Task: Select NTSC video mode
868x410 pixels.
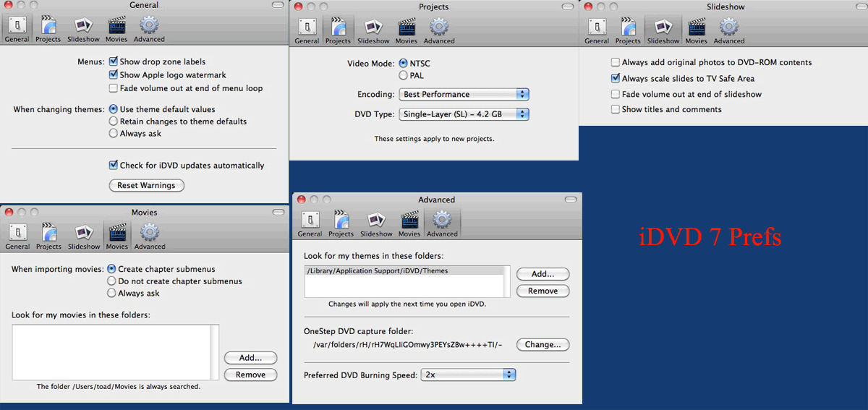Action: (403, 64)
